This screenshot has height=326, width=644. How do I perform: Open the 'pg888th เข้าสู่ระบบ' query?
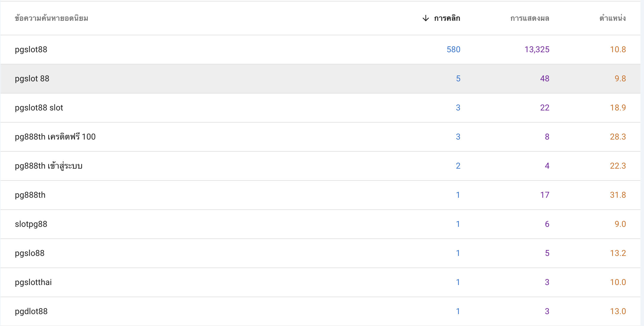coord(49,166)
